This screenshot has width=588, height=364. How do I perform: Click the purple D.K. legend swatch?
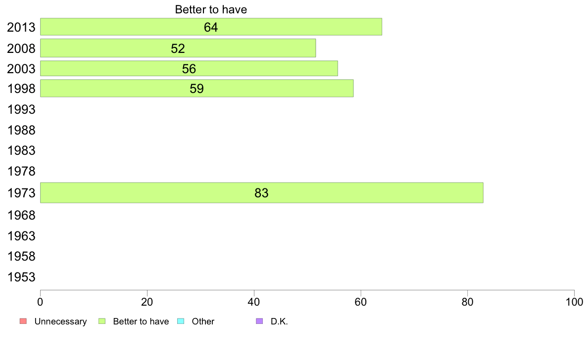(259, 321)
